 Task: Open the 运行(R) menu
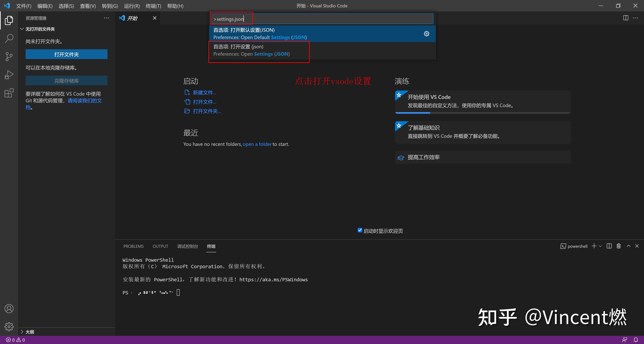[x=132, y=6]
